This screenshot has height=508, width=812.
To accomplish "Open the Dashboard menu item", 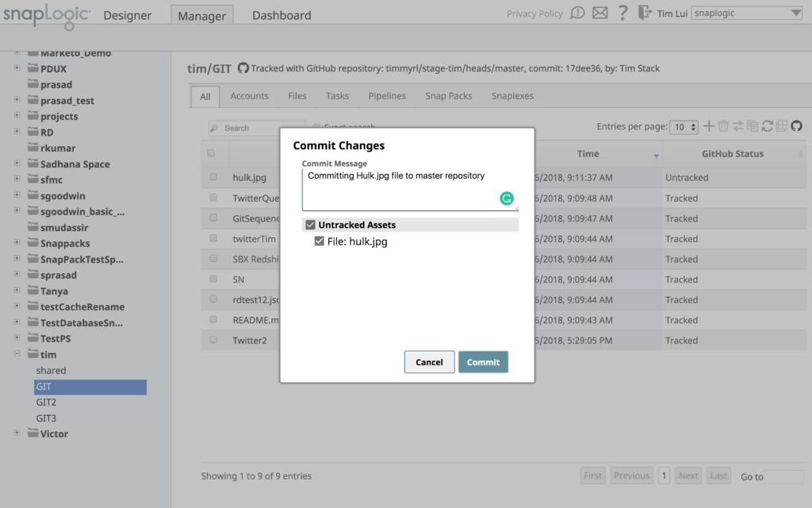I will point(282,14).
